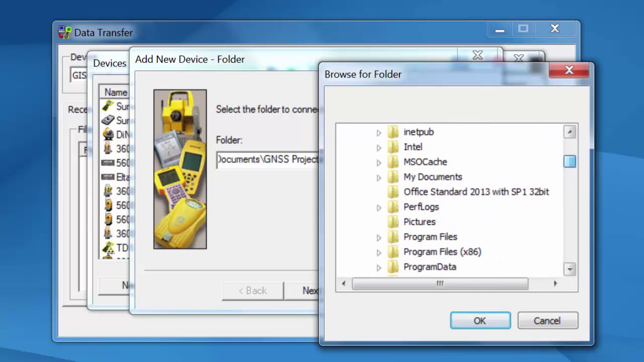Viewport: 644px width, 362px height.
Task: Minimize the Data Transfer window
Action: (x=500, y=29)
